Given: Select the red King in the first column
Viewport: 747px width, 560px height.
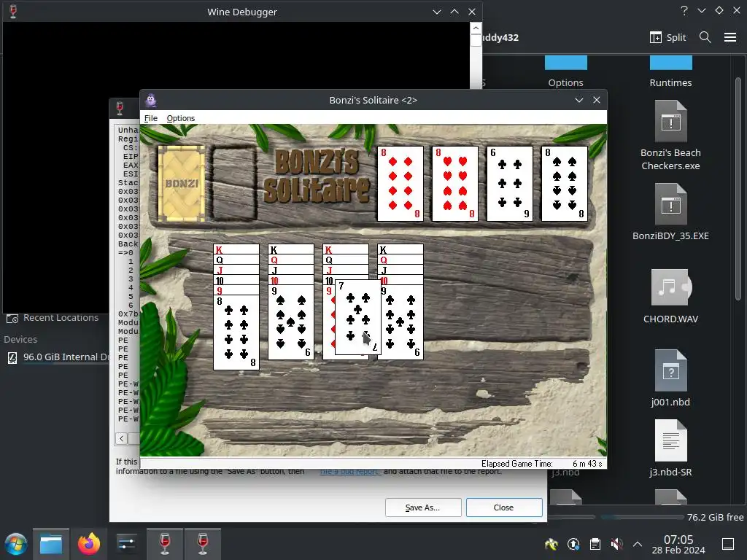Looking at the screenshot, I should 236,249.
